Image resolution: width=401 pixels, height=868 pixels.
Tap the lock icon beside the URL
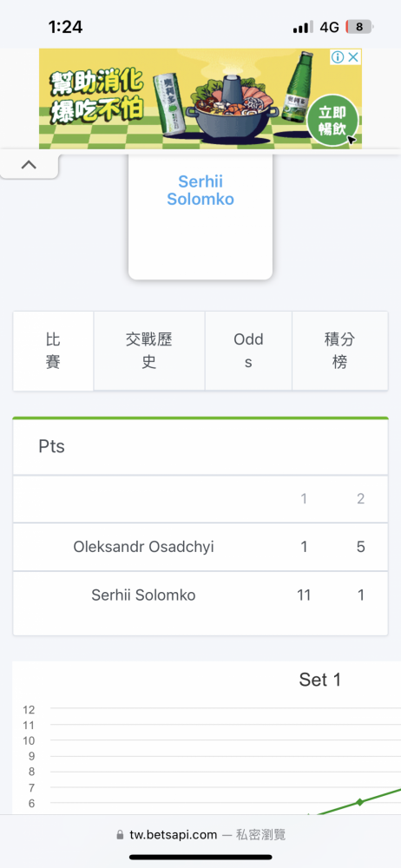[120, 835]
